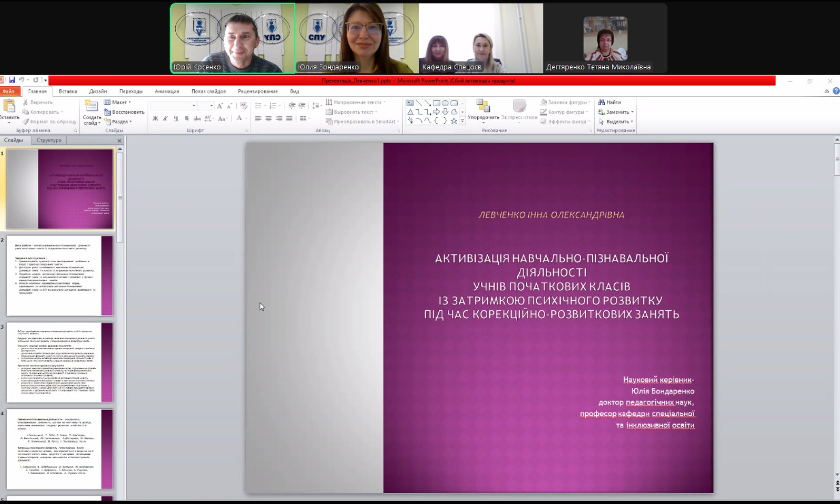
Task: Toggle bold (Ж) formatting
Action: (x=155, y=119)
